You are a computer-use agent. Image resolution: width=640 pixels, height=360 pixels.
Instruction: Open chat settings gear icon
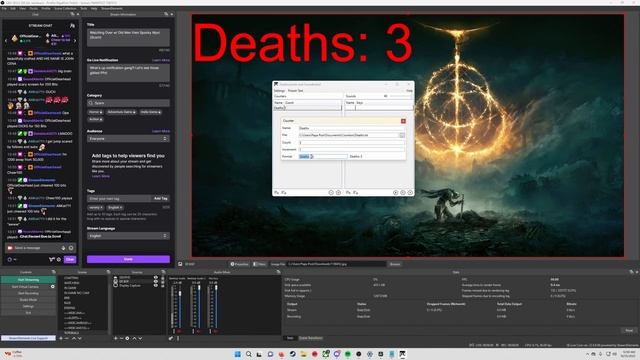coord(59,259)
